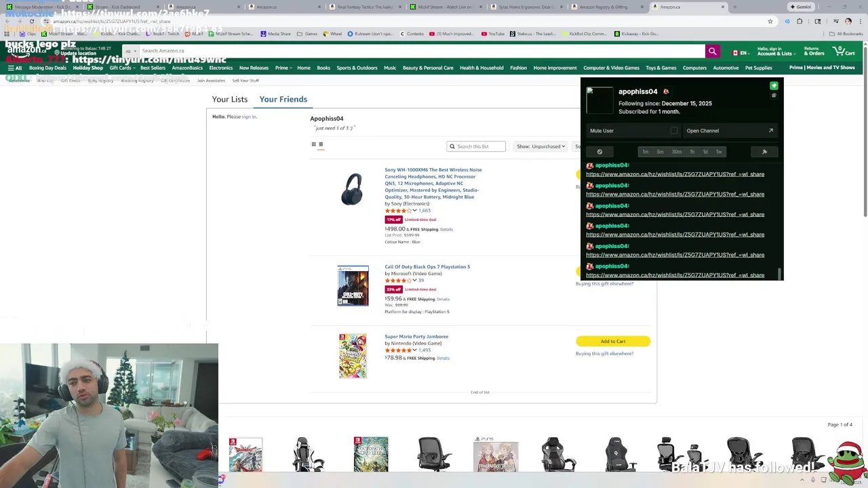Expand rating chevron for Super Mario Party

[414, 350]
